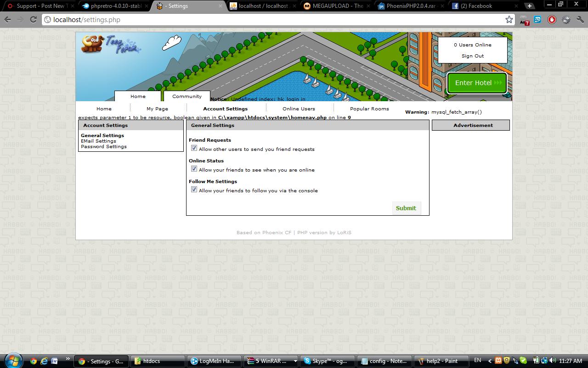Click the Teen Forum logo

(x=111, y=45)
